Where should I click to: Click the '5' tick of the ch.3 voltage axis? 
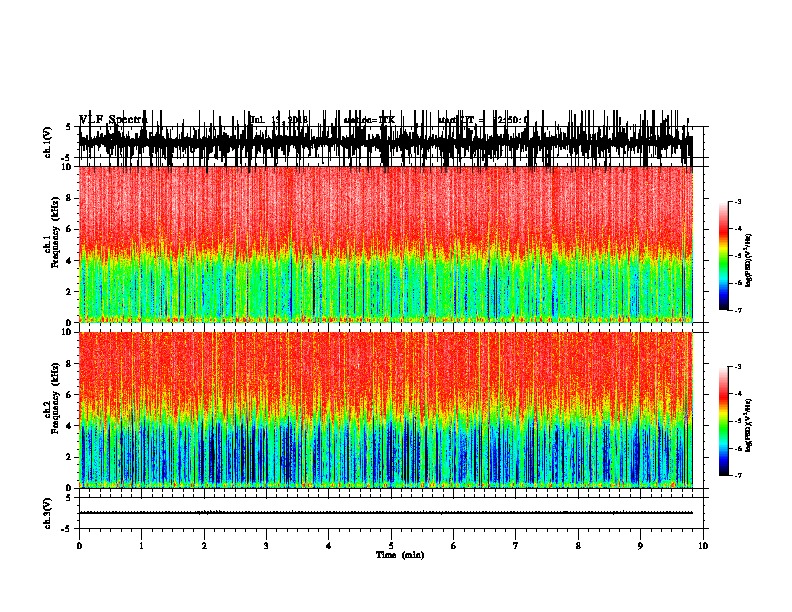point(68,498)
